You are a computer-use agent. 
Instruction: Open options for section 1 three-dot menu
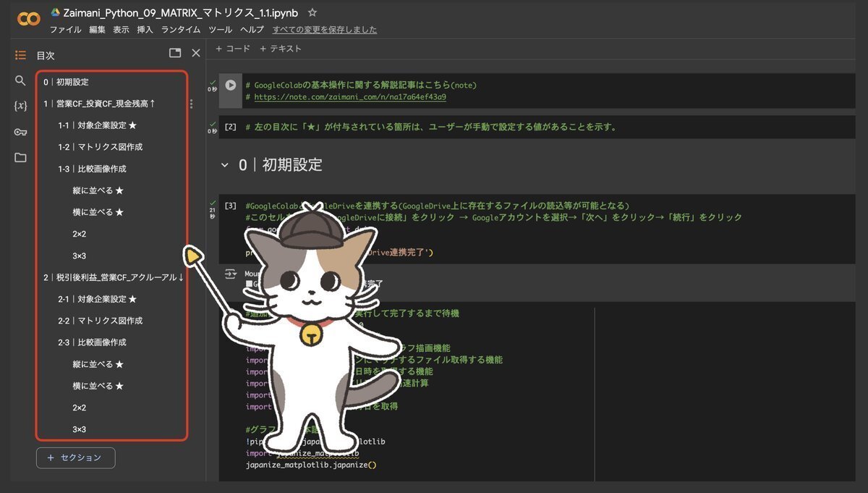(x=191, y=104)
